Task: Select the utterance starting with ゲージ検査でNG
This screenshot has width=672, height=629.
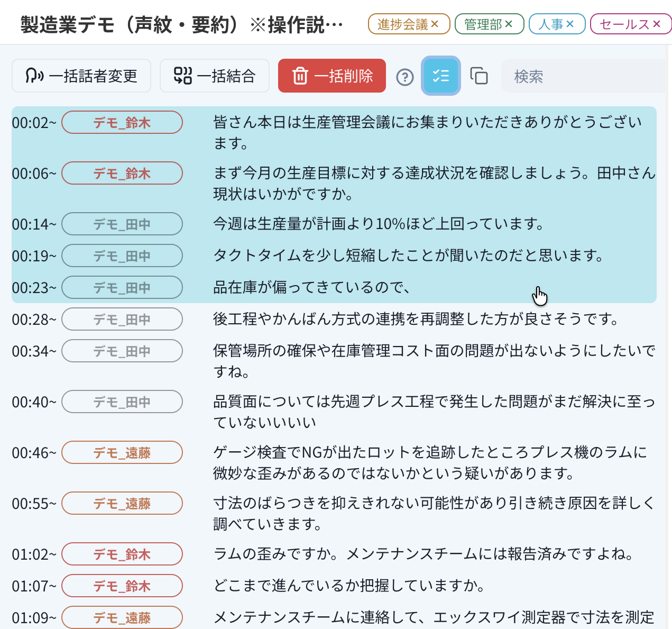Action: 429,462
